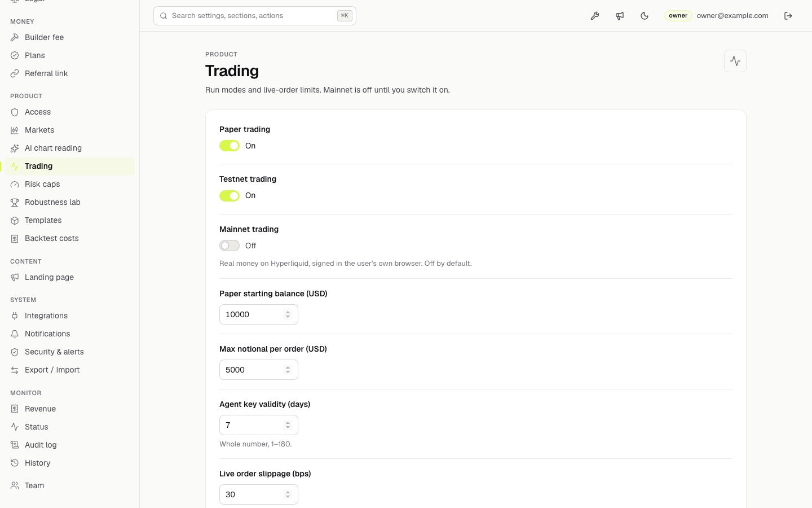The image size is (812, 508).
Task: Click the search settings field
Action: [x=255, y=16]
